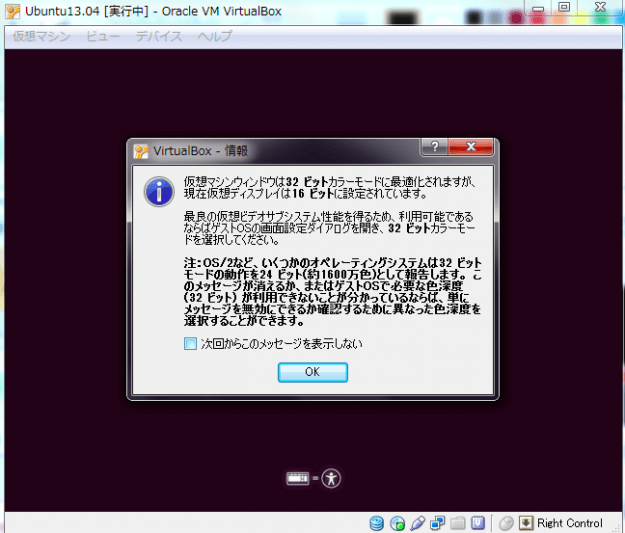
Task: Click the keyboard icon in guest screen
Action: 298,478
